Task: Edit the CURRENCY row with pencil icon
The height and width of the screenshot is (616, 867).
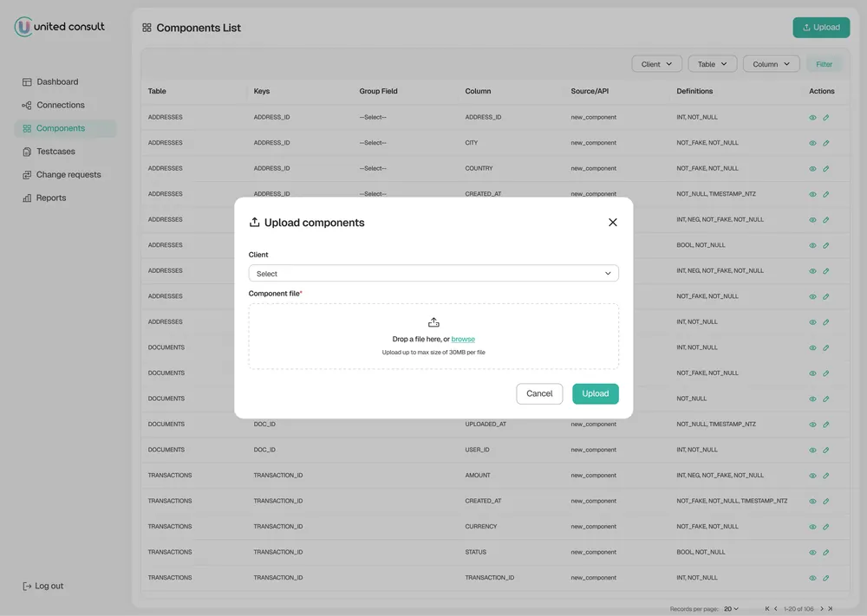Action: click(x=825, y=527)
